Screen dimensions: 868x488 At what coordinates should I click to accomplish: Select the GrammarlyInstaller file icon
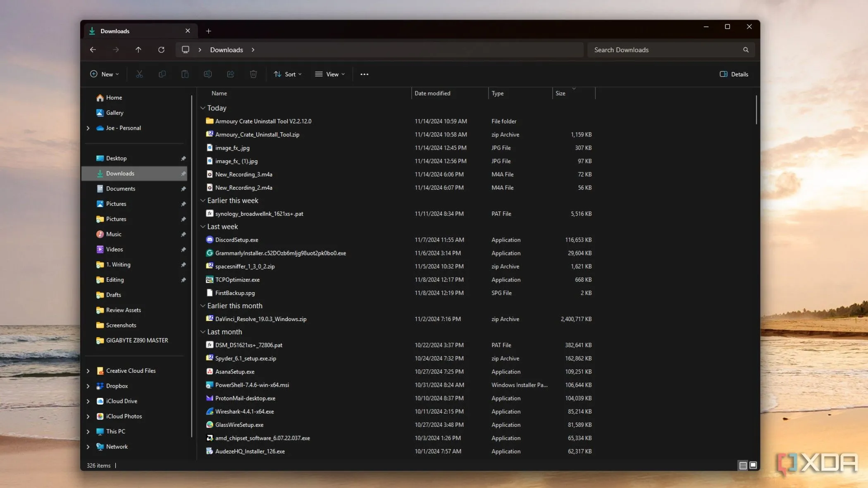pos(210,253)
